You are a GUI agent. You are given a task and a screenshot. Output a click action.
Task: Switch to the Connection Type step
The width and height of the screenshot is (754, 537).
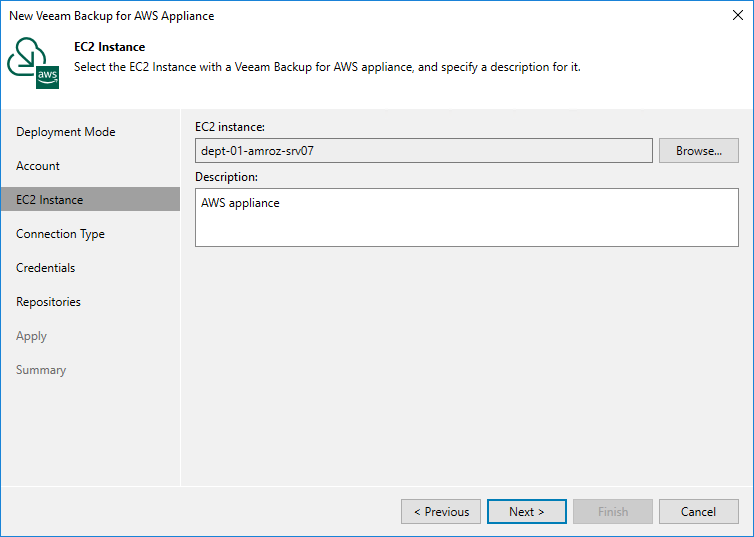[x=60, y=234]
